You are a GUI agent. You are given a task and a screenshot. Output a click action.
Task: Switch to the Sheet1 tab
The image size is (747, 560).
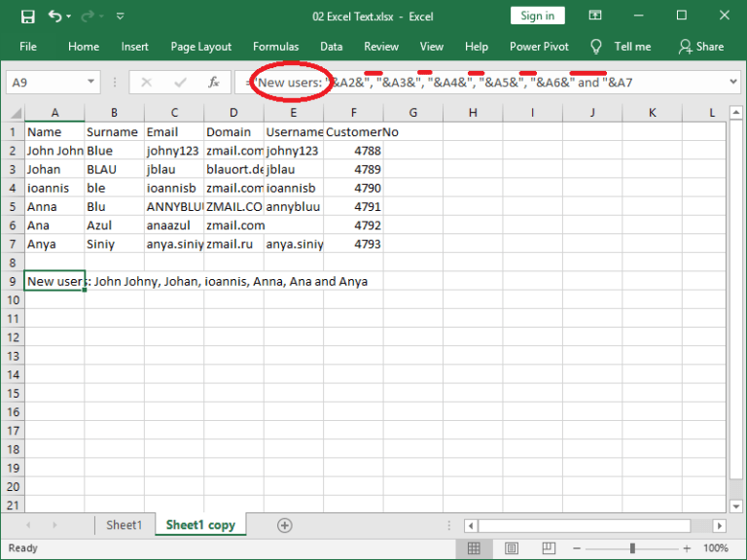pos(124,525)
